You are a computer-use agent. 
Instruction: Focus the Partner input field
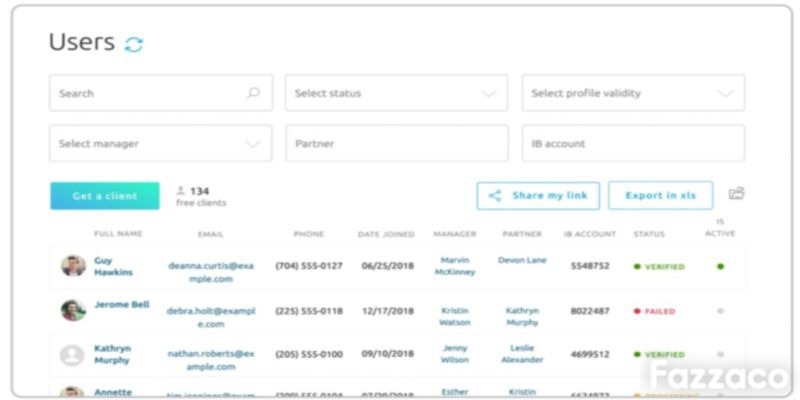tap(396, 143)
